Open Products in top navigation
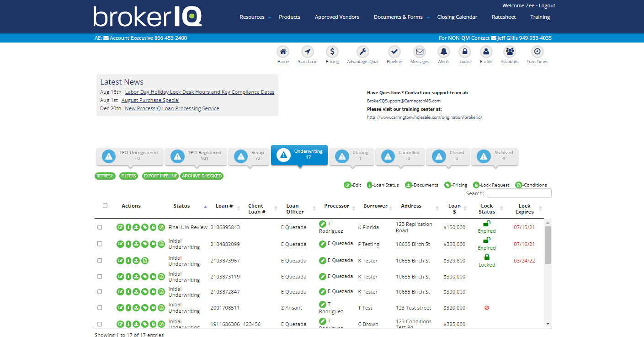 289,17
